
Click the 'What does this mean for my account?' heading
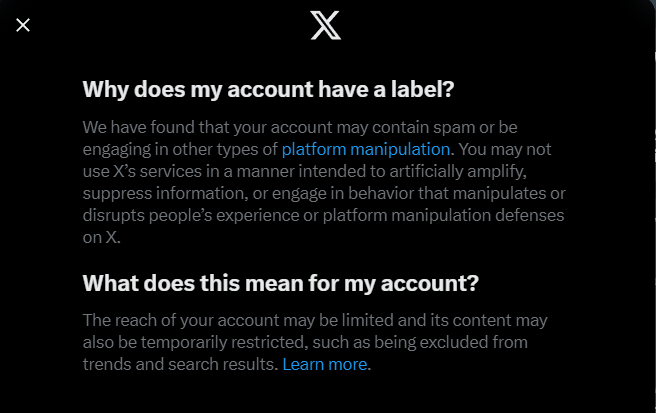[281, 283]
